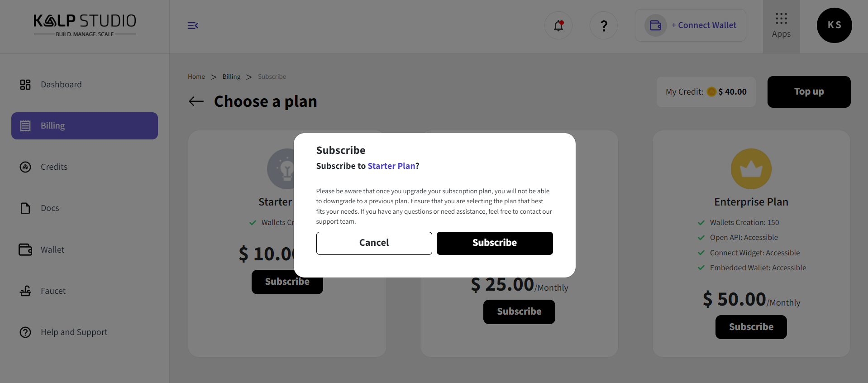The image size is (868, 383).
Task: Open the KS profile avatar
Action: coord(834,25)
